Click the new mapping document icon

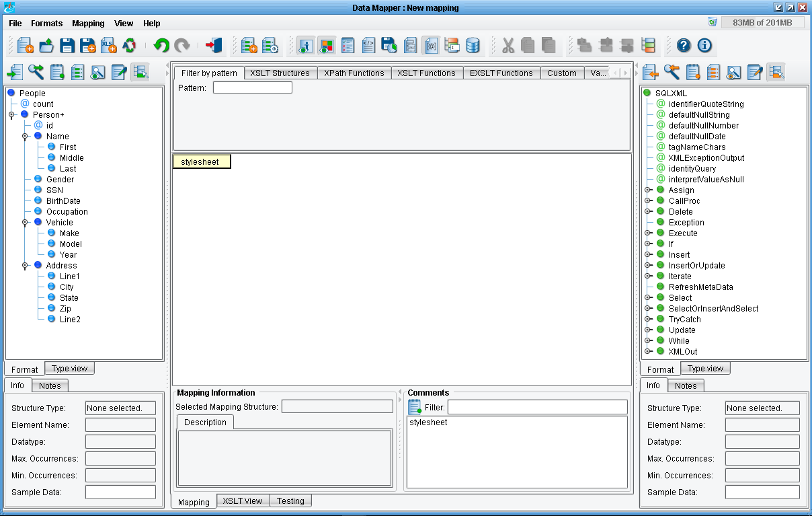26,45
